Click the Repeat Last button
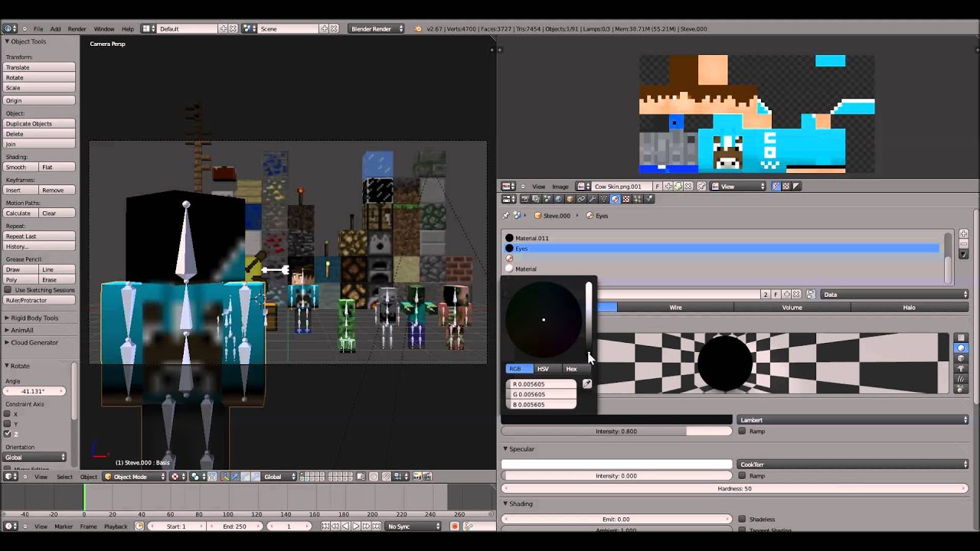 point(39,236)
